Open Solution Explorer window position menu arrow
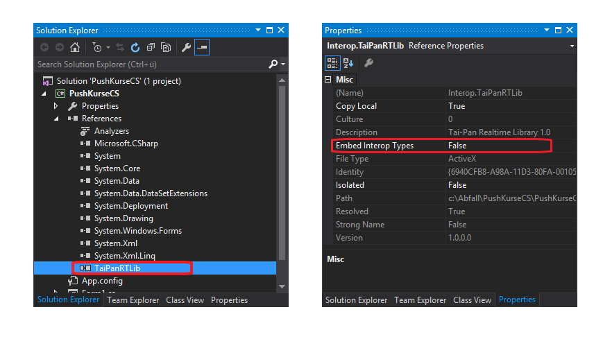This screenshot has width=603, height=364. coord(258,30)
